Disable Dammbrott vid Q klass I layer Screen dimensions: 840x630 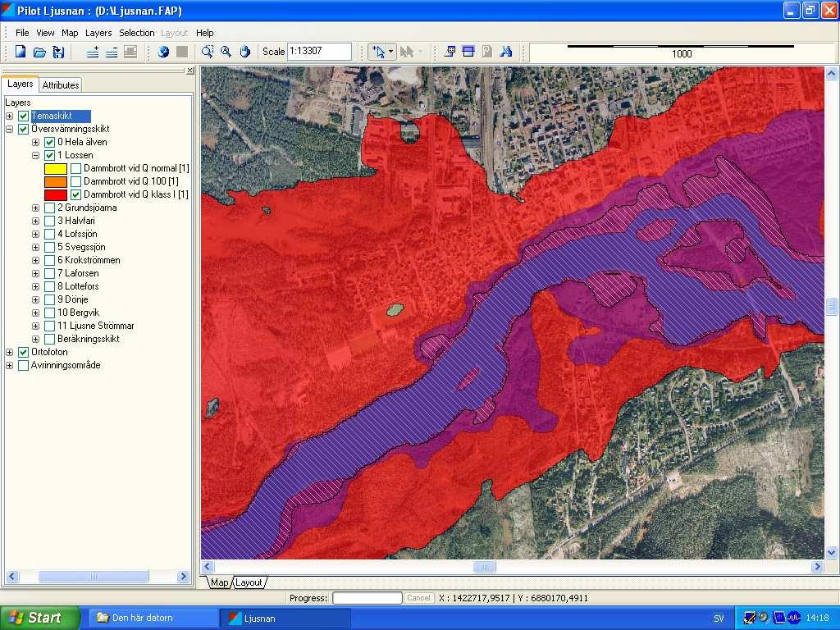76,194
